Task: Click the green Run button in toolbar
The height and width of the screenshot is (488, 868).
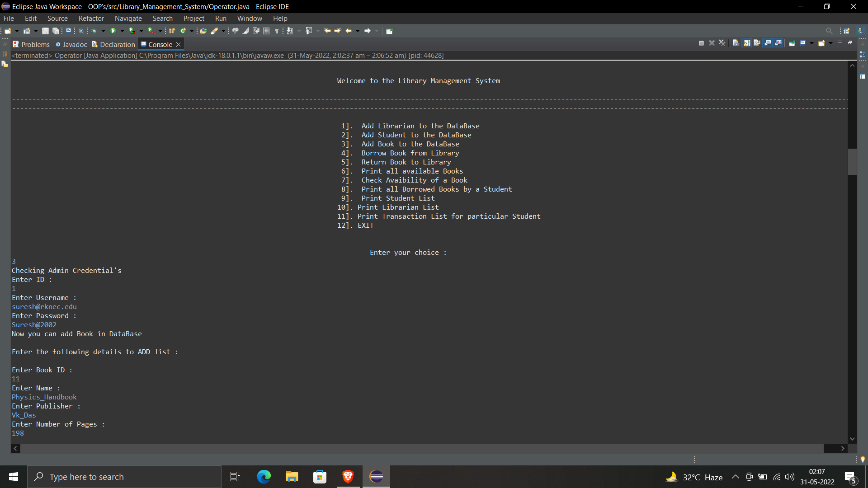Action: click(x=113, y=31)
